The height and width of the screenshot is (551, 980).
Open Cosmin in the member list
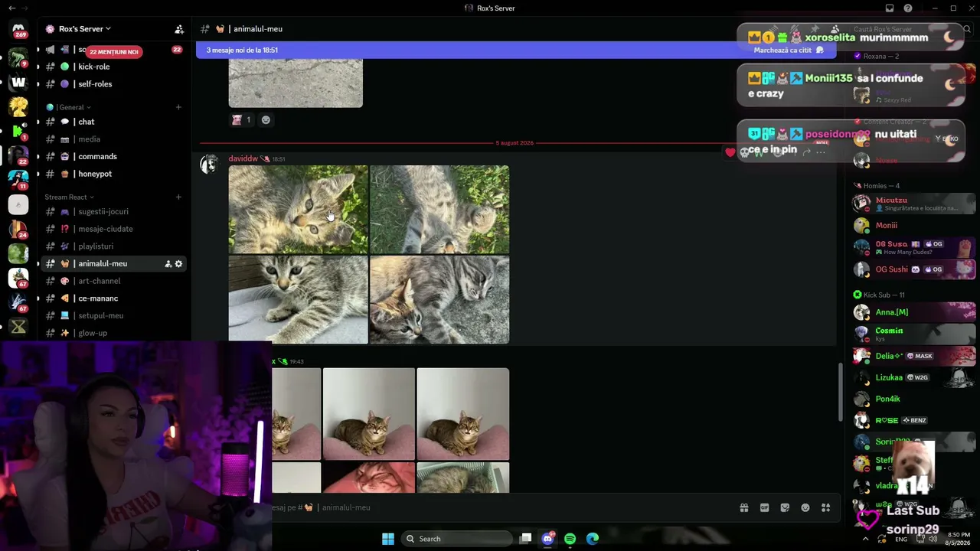click(913, 334)
